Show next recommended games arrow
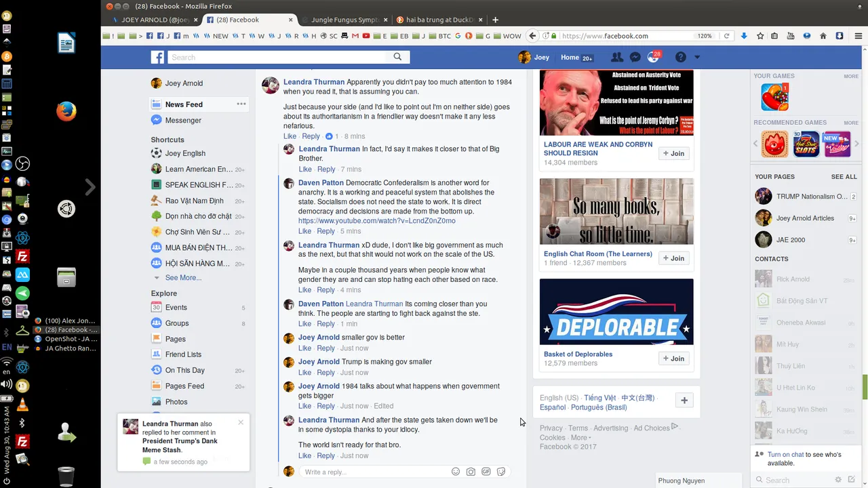This screenshot has height=488, width=868. click(x=857, y=144)
